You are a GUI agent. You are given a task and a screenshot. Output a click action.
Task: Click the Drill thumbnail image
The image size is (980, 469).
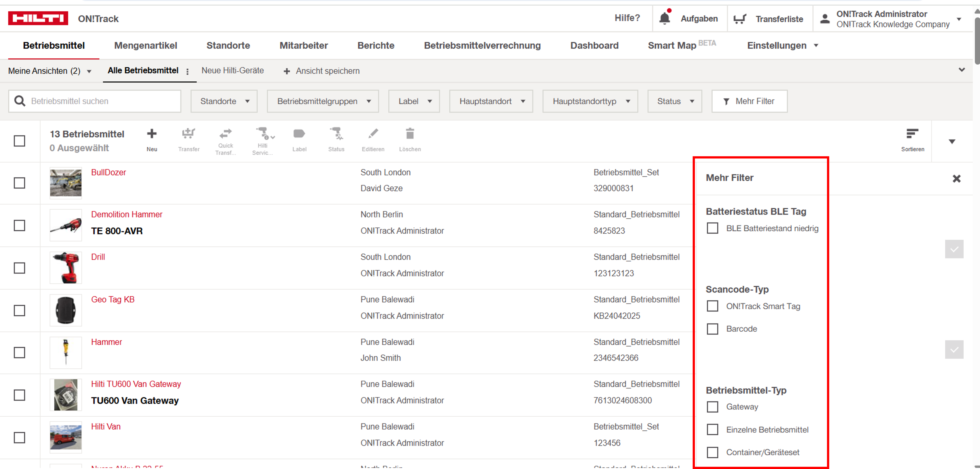point(66,268)
